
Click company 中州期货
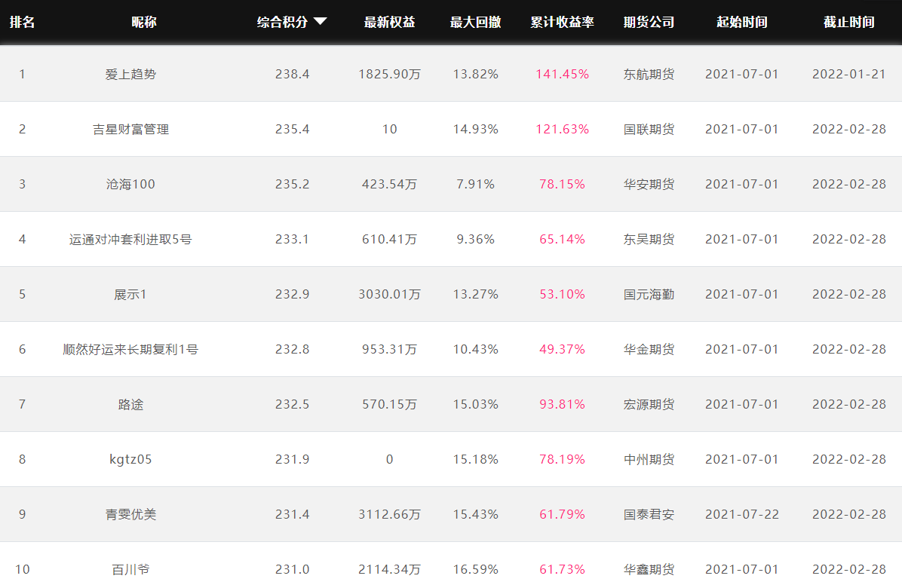coord(649,459)
